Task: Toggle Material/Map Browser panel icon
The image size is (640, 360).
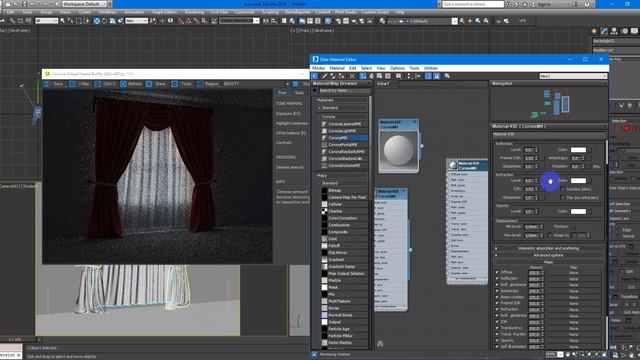Action: pyautogui.click(x=428, y=76)
